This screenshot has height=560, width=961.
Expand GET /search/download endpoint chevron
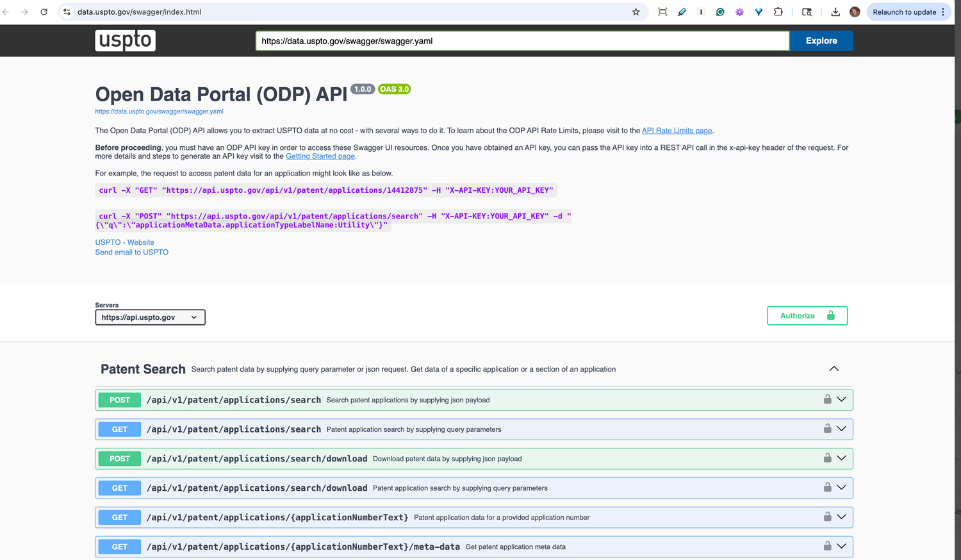(x=841, y=488)
